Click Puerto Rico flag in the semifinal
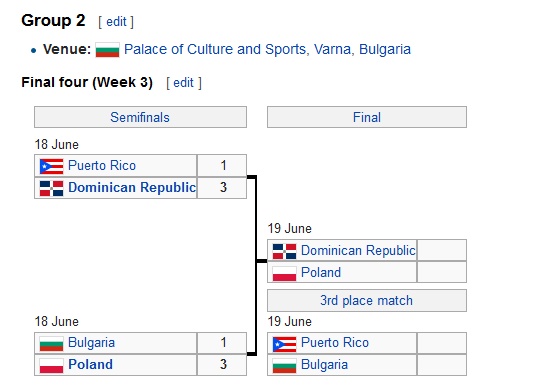555x390 pixels. (51, 166)
